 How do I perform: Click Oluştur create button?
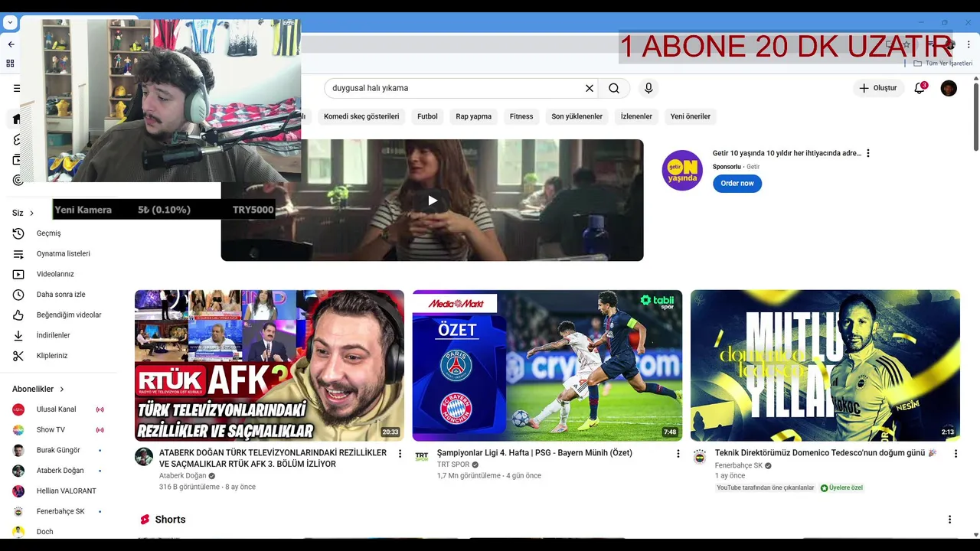click(x=878, y=88)
